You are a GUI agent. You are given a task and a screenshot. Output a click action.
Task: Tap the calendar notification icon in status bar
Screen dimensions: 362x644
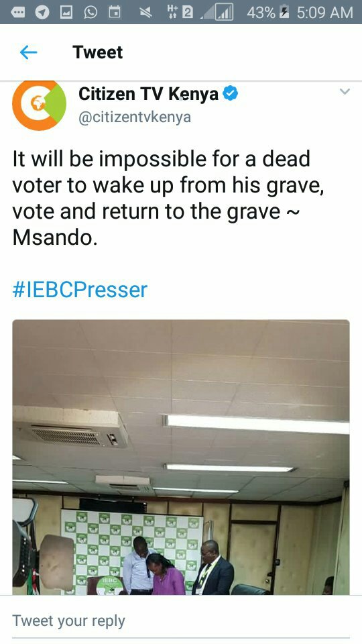pos(115,12)
